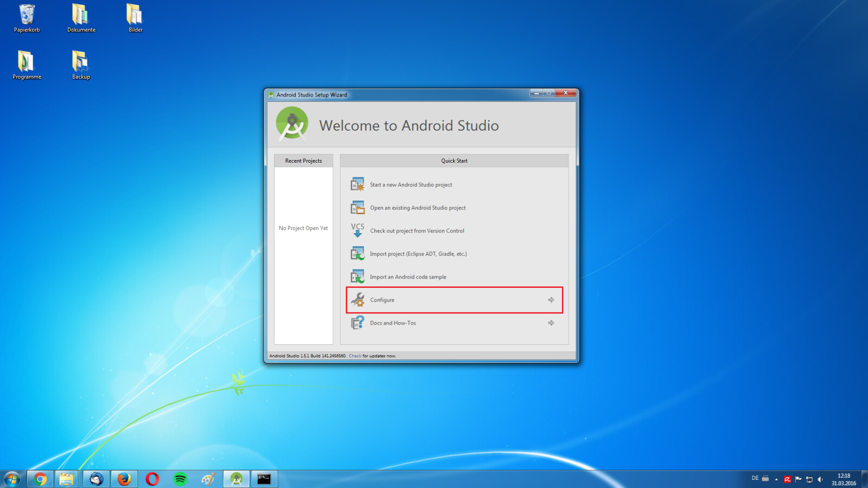This screenshot has height=488, width=868.
Task: Open the volume control in system tray
Action: coord(820,479)
